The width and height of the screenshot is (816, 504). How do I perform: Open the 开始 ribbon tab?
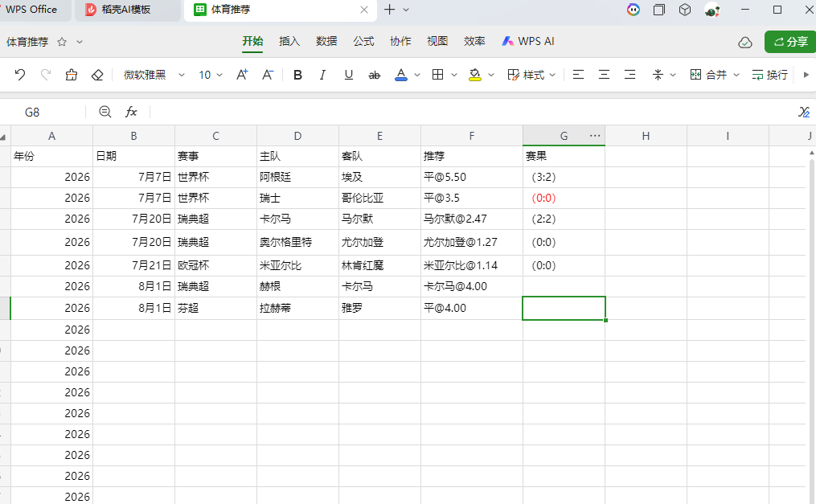point(252,42)
